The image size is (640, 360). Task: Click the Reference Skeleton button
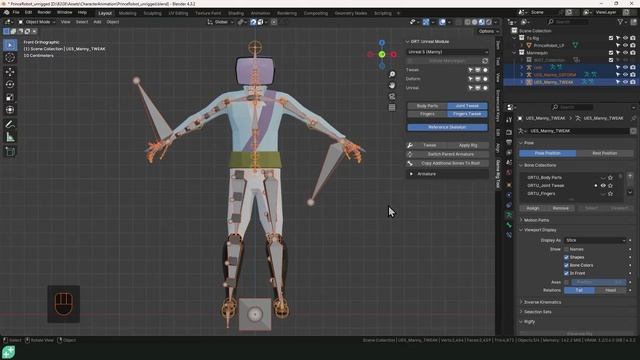447,127
